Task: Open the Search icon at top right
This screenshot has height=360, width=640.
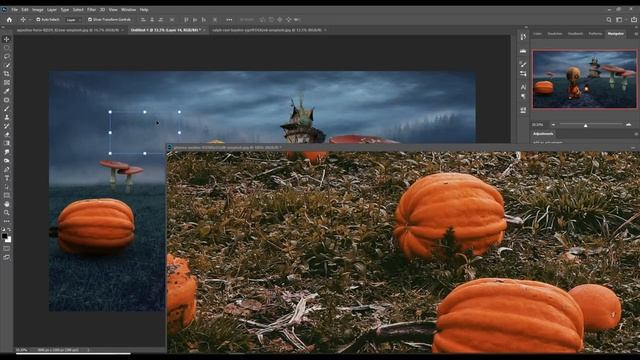Action: [x=609, y=20]
